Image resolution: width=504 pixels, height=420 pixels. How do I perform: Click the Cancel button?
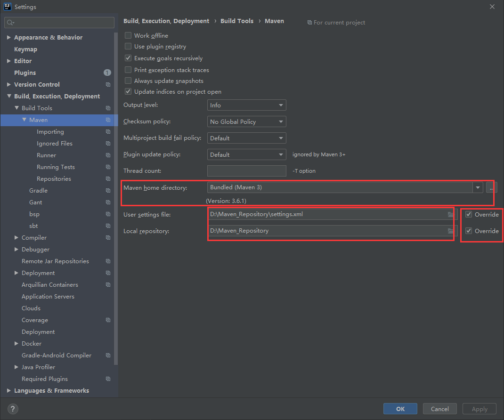pyautogui.click(x=440, y=409)
